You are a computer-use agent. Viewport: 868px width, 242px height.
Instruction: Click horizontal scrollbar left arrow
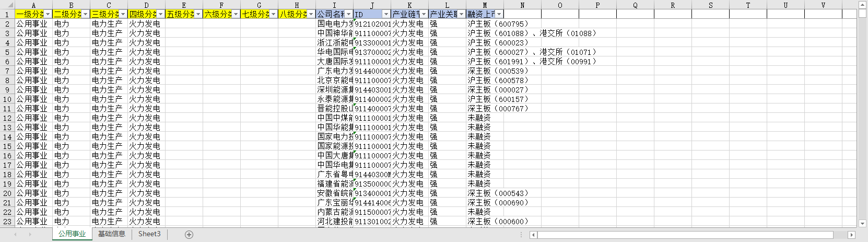coord(533,235)
